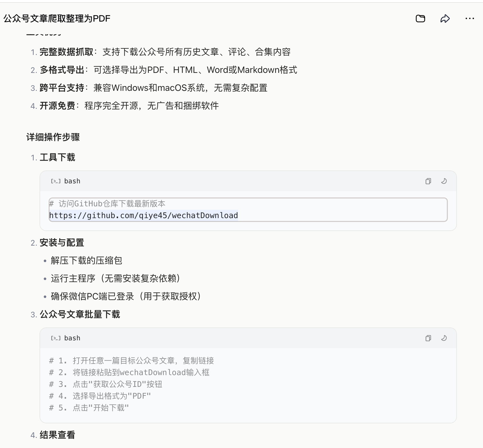Click the conversation title 公众号文章爬取整理为PDF
The image size is (483, 448).
57,19
